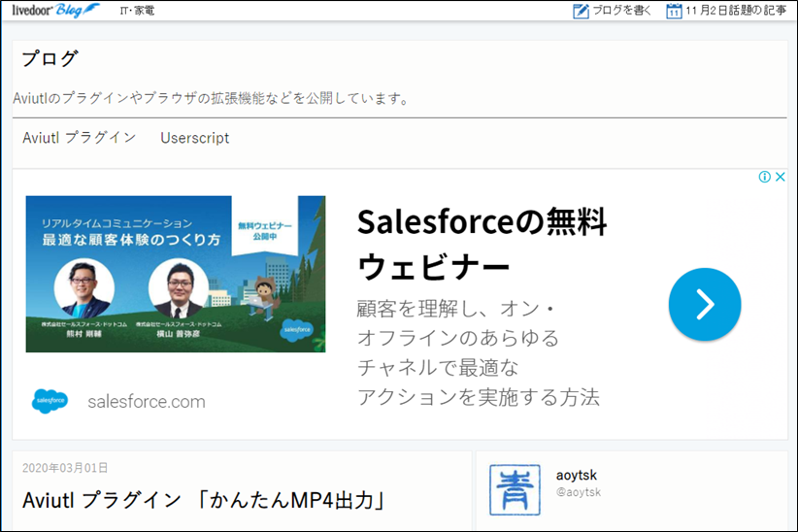Click the livedoor Blog logo
Image resolution: width=798 pixels, height=532 pixels.
(55, 10)
